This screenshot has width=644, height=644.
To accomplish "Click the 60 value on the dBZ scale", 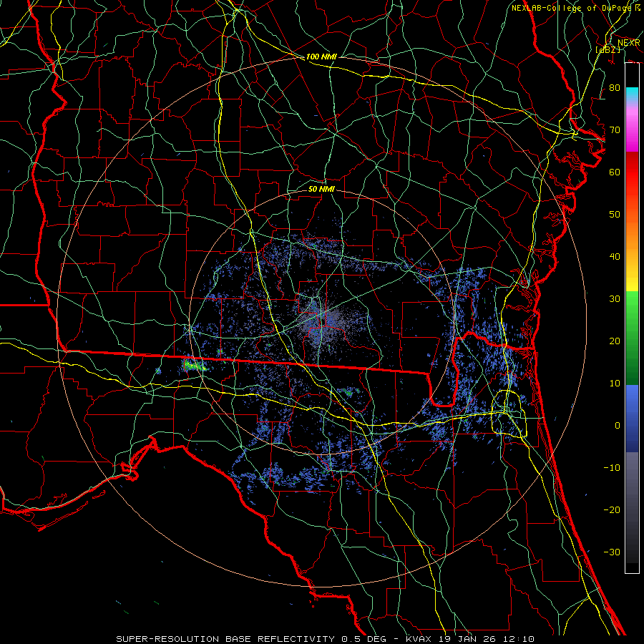I will (x=615, y=172).
